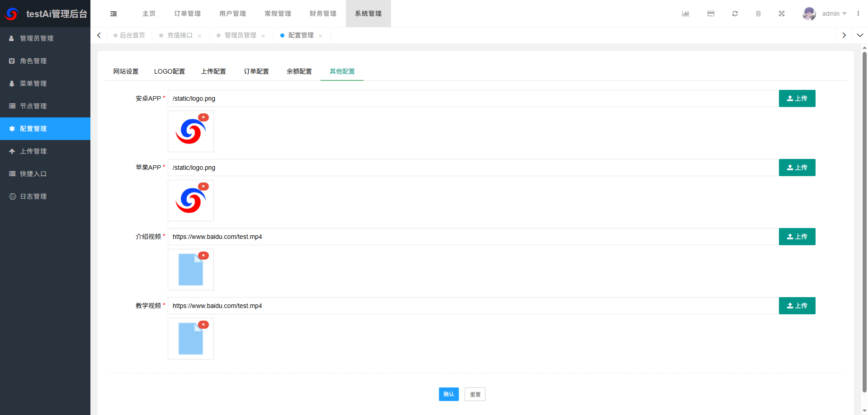
Task: Switch to the LOGO配置 tab
Action: [170, 71]
